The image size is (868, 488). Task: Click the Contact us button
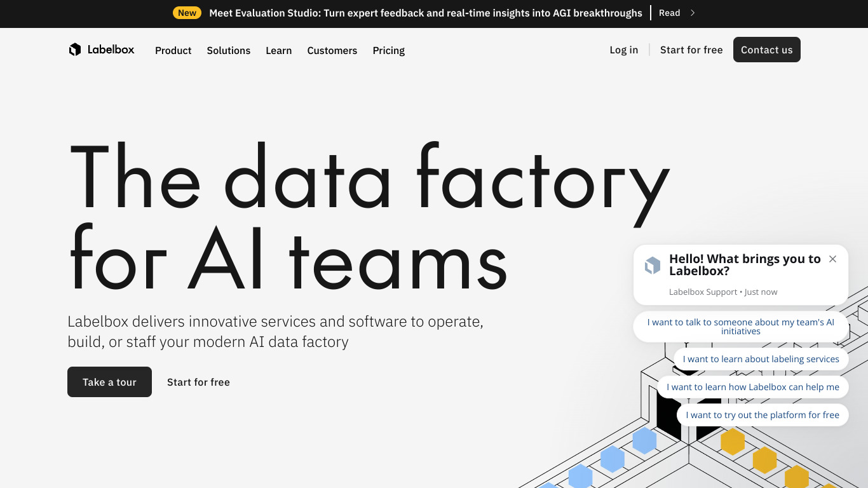click(767, 50)
